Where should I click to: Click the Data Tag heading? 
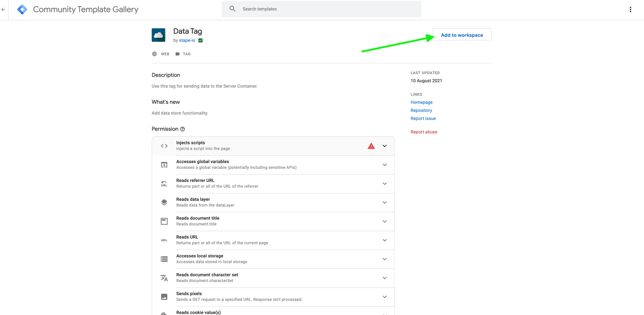click(x=187, y=31)
